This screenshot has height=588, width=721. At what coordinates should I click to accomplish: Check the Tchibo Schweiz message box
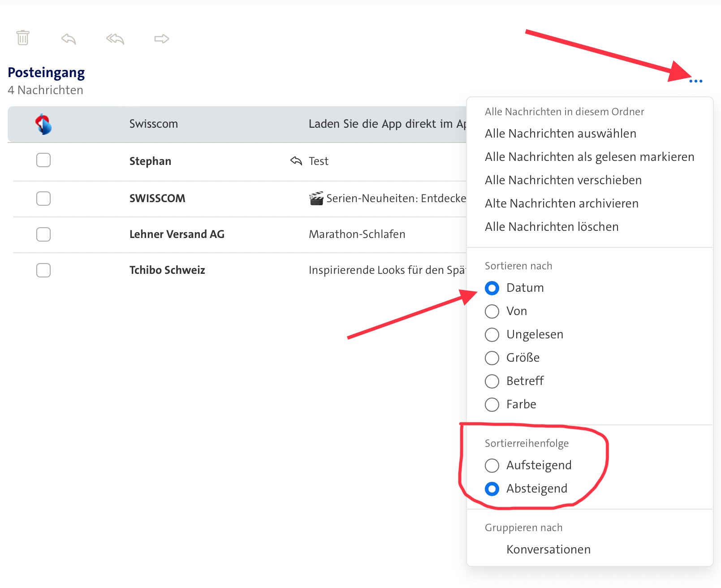(x=43, y=270)
